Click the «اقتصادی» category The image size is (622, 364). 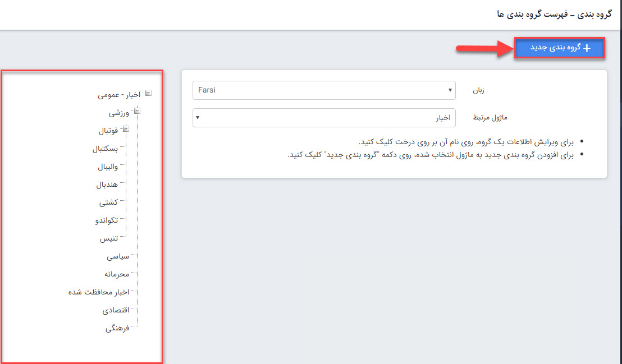point(116,311)
